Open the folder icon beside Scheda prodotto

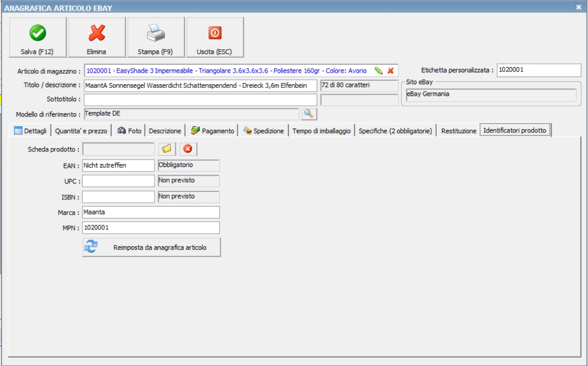click(x=166, y=149)
